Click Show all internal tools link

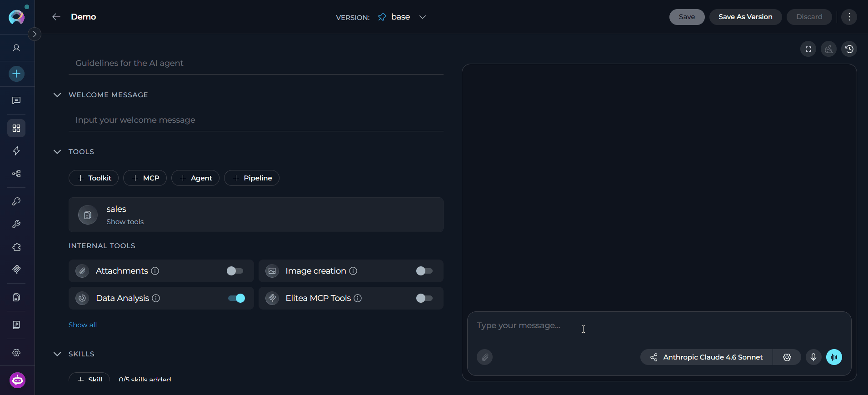(83, 325)
